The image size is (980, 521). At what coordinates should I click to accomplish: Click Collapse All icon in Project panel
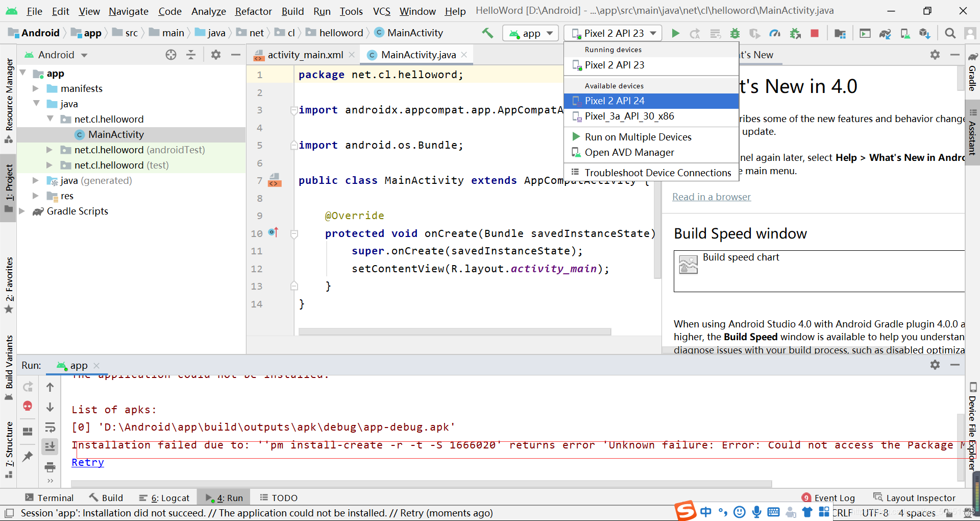click(x=191, y=55)
